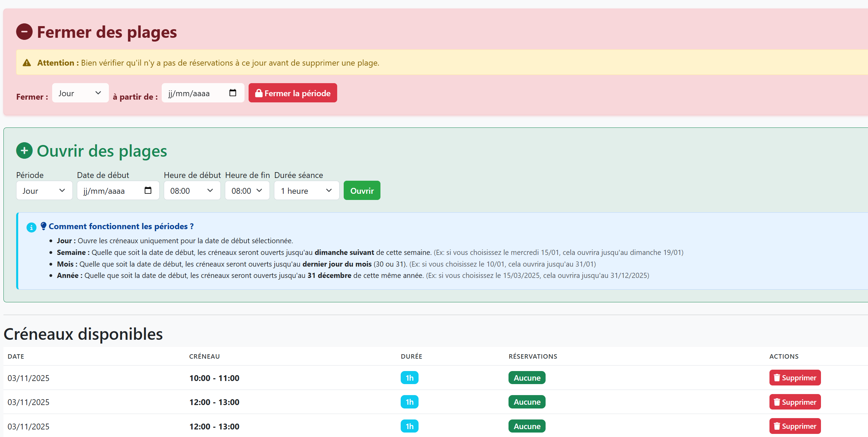Click the warning triangle icon
Screen dimensions: 868x437
(27, 63)
